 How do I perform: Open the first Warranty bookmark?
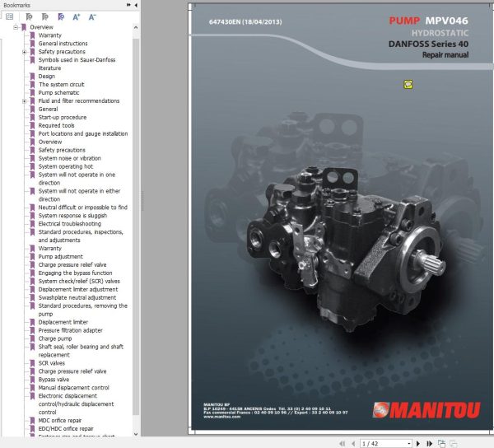(x=49, y=35)
